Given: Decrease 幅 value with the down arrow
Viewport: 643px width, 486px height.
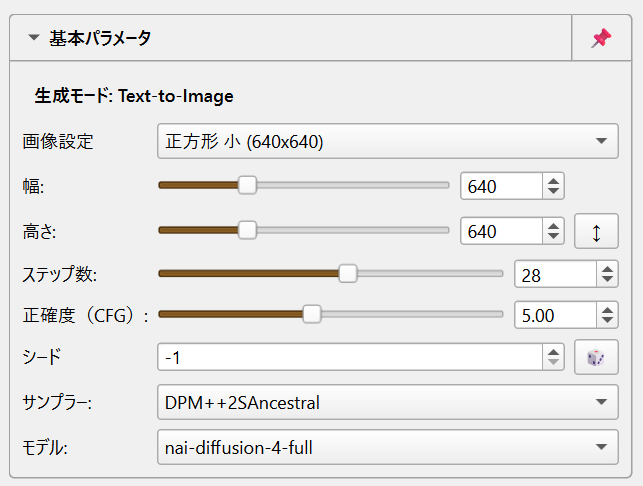Looking at the screenshot, I should click(x=553, y=192).
